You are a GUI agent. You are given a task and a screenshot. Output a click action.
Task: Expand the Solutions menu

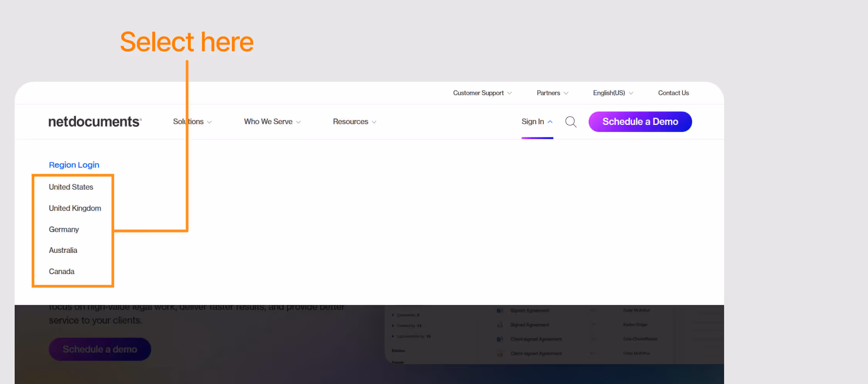pyautogui.click(x=192, y=121)
